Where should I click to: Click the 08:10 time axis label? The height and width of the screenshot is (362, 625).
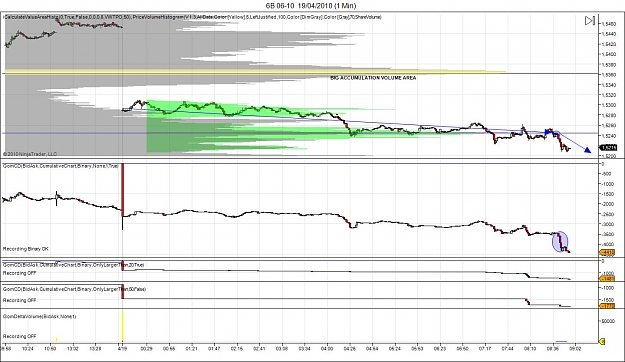coord(530,348)
